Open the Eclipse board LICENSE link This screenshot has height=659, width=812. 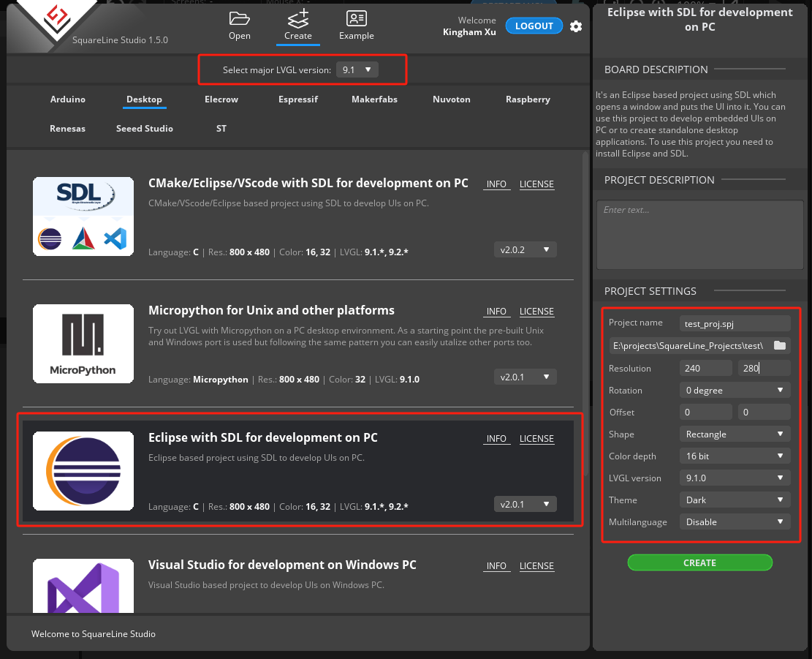click(536, 439)
